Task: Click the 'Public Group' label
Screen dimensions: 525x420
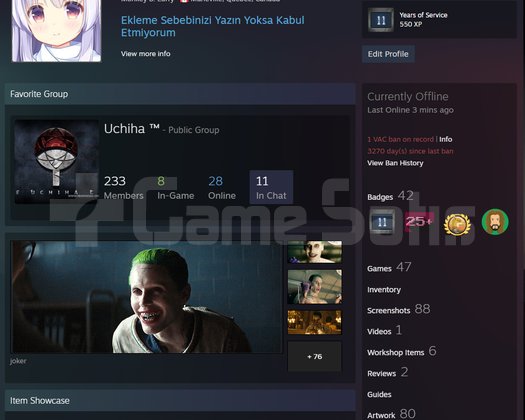Action: point(194,130)
